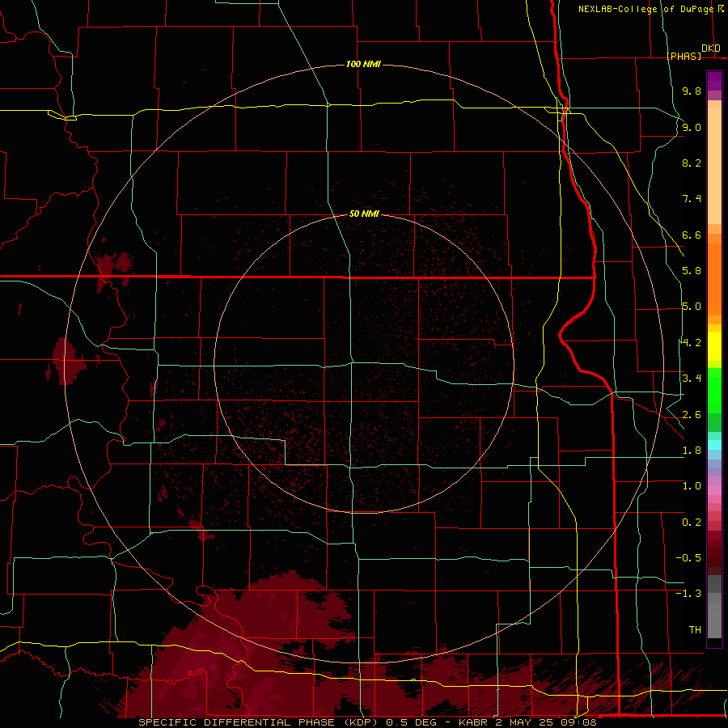Click the 1.0 value on the color scale
This screenshot has width=728, height=728.
click(692, 486)
